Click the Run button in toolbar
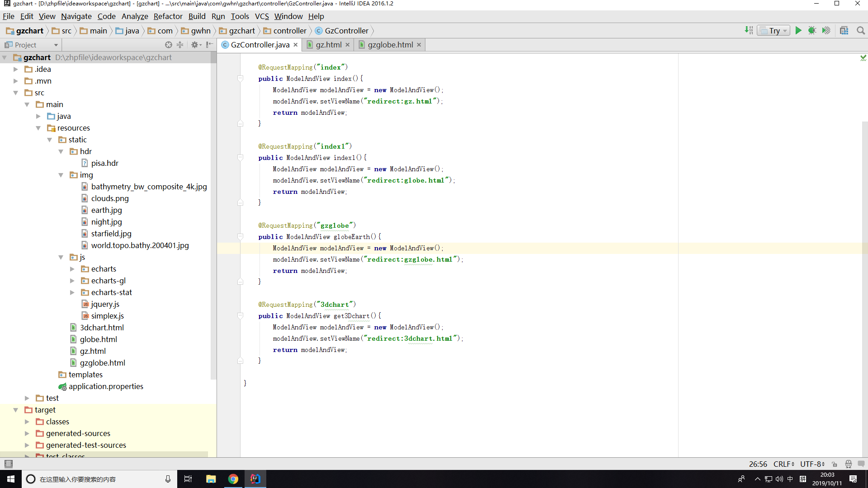This screenshot has height=488, width=868. click(x=798, y=30)
